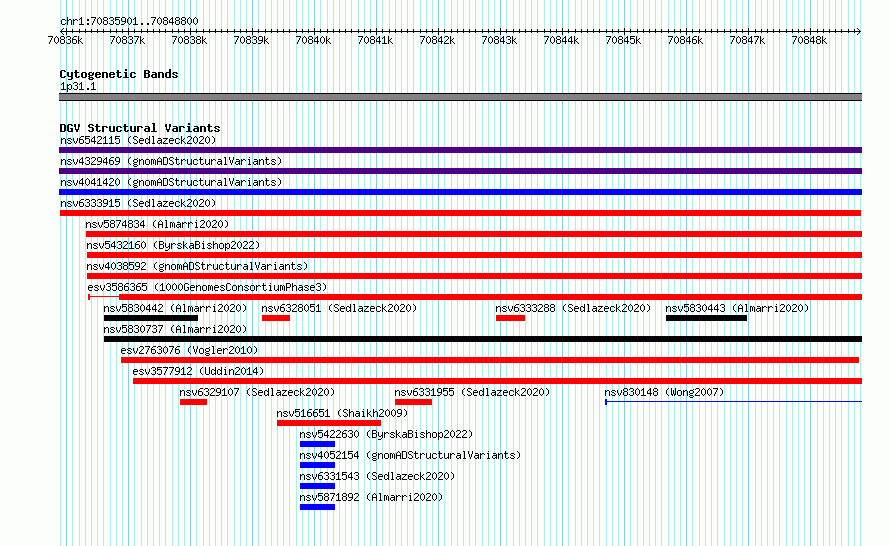Click the red esv2763076 variant bar

click(490, 360)
